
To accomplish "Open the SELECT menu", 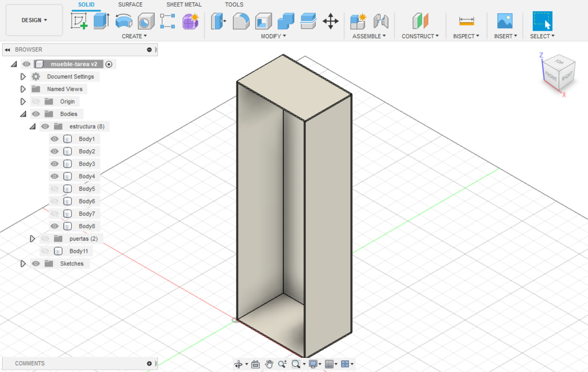I will pyautogui.click(x=542, y=36).
